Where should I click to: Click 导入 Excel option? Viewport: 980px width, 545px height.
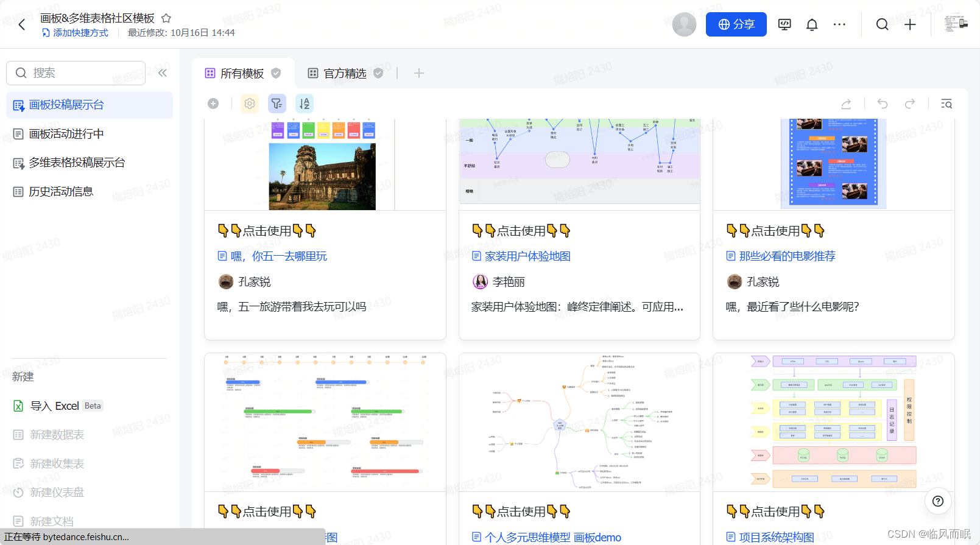point(58,406)
